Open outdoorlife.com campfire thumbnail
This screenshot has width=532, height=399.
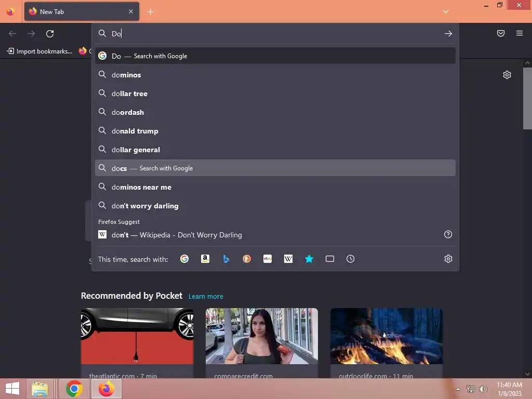tap(387, 336)
